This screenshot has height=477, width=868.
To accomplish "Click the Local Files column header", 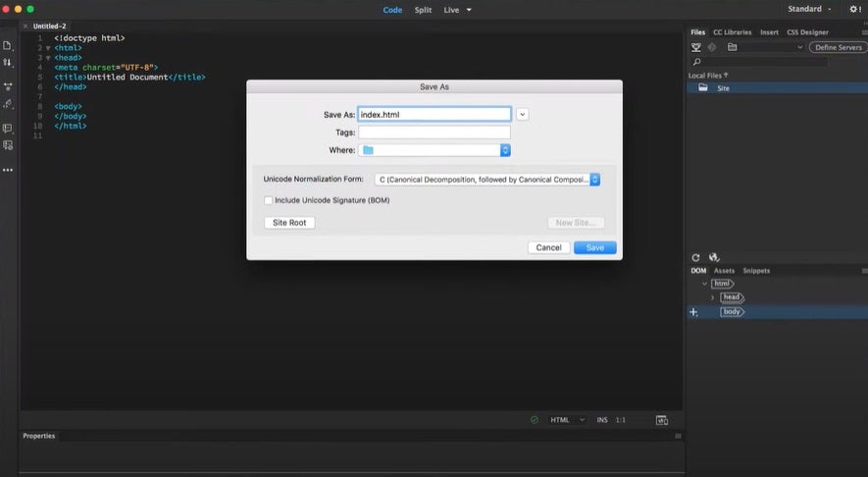I will tap(708, 76).
